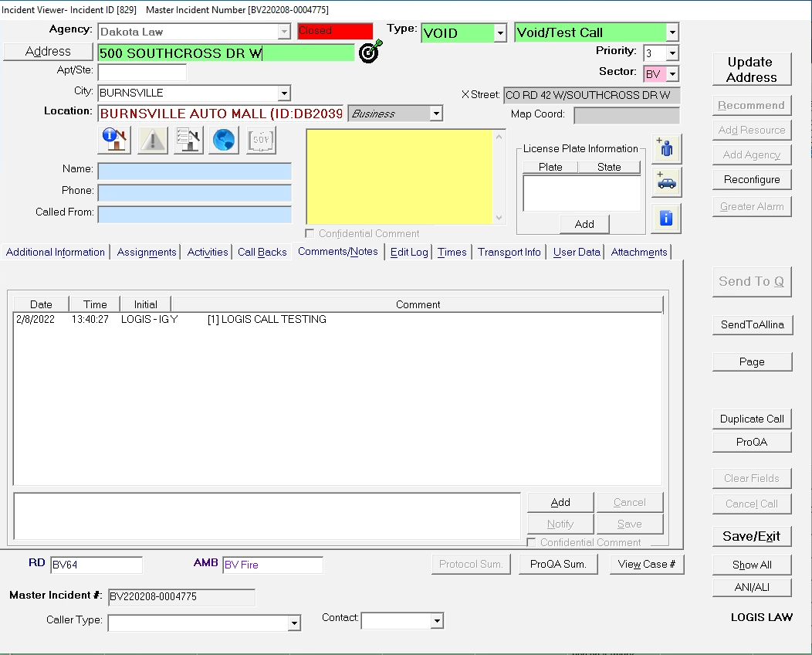Select the Transport Info tab
812x655 pixels.
pyautogui.click(x=509, y=252)
